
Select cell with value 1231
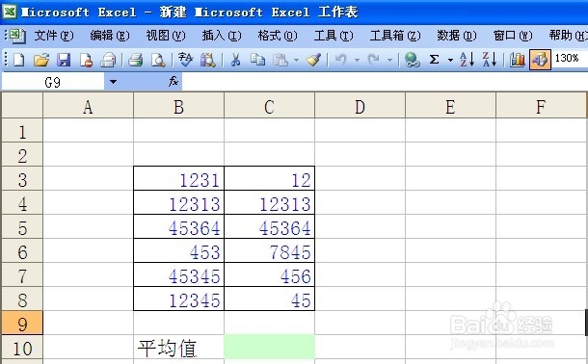tap(179, 179)
